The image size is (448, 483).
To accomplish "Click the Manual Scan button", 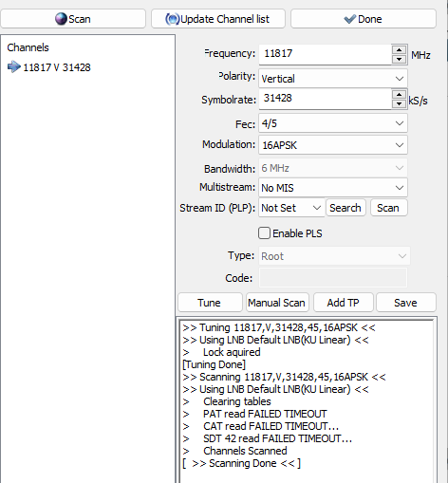I will [x=277, y=303].
